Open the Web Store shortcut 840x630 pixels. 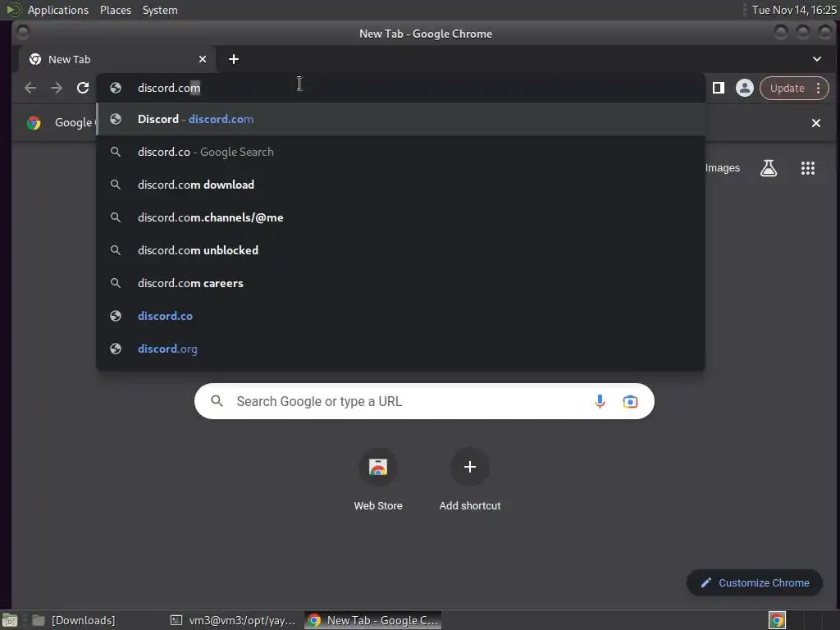tap(377, 479)
